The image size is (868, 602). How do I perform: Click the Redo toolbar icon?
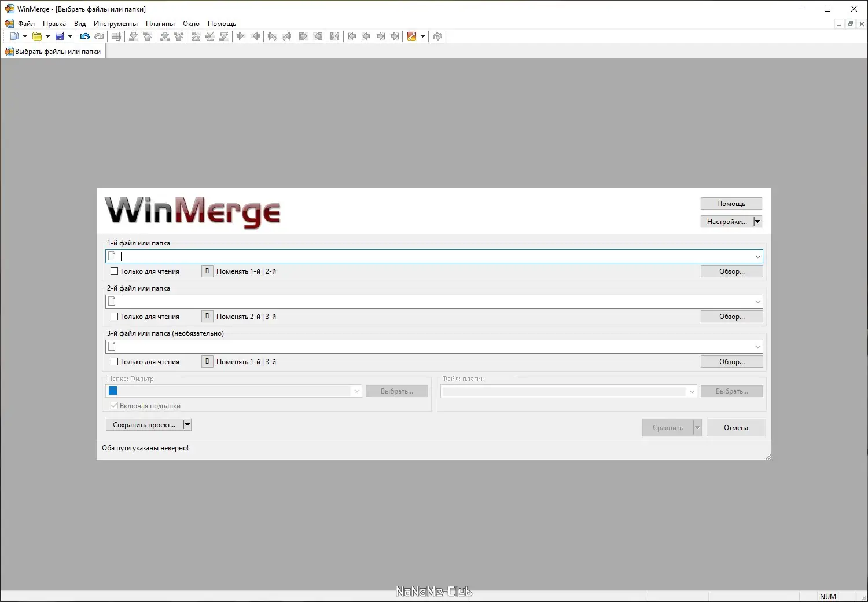coord(99,36)
